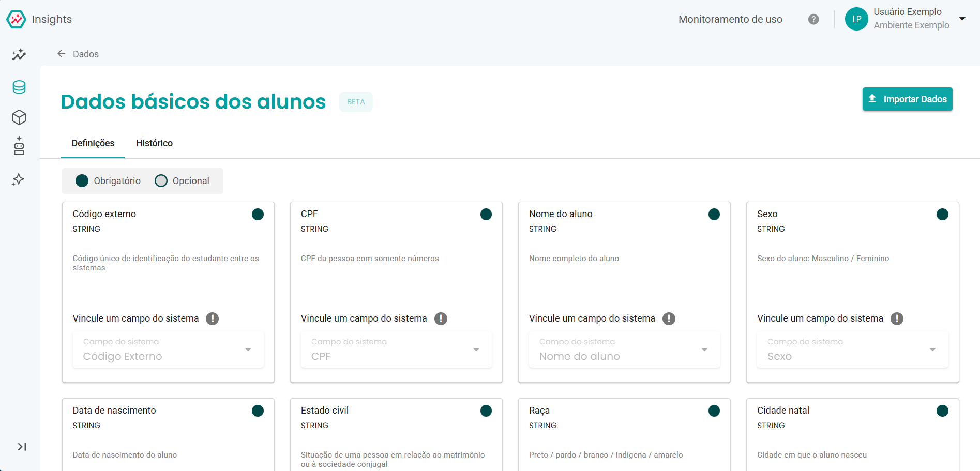Viewport: 980px width, 471px height.
Task: Select the Obrigatório filter option
Action: (x=108, y=180)
